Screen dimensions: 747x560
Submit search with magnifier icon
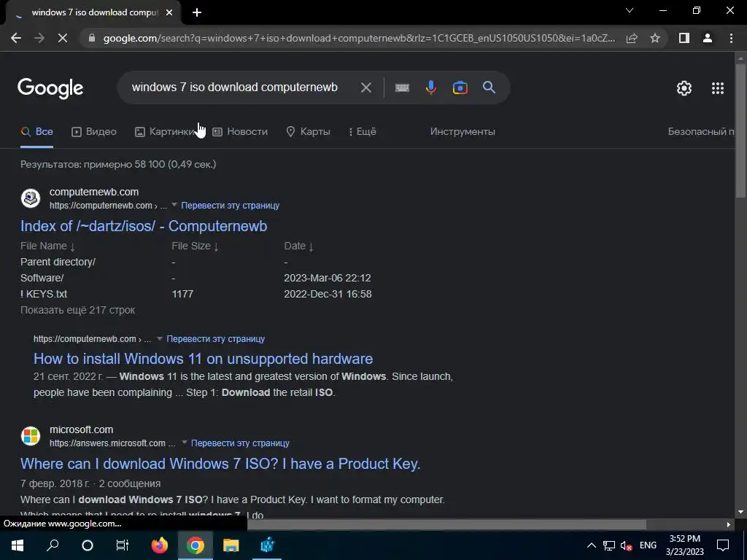pos(489,87)
